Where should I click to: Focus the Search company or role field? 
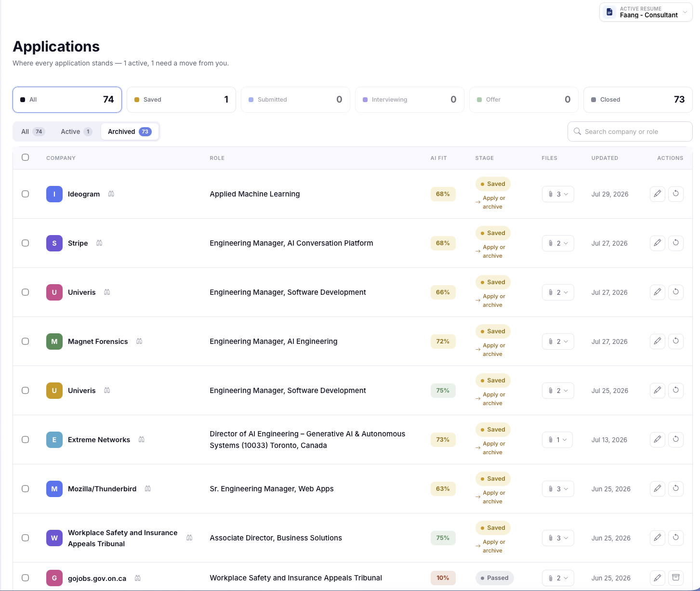click(x=630, y=131)
